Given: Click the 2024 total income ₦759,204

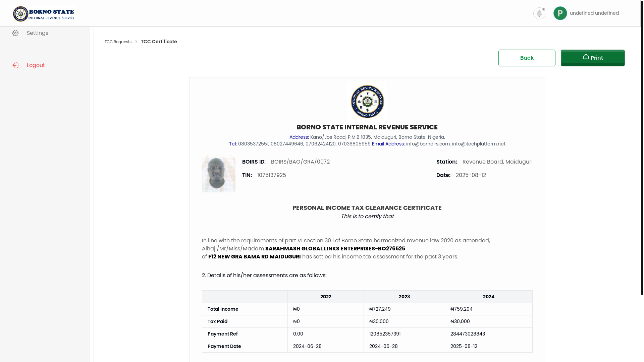Looking at the screenshot, I should click(461, 309).
